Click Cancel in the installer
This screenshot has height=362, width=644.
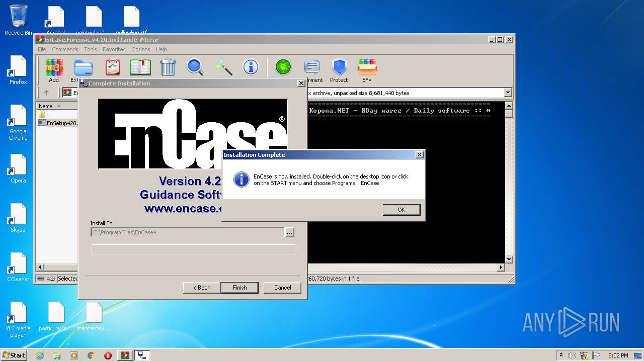click(282, 288)
